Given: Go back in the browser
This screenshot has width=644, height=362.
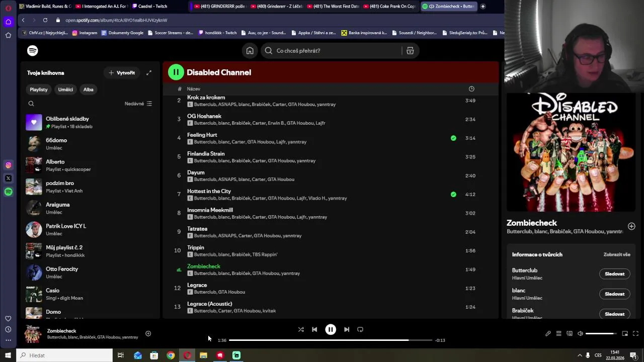Looking at the screenshot, I should (23, 20).
